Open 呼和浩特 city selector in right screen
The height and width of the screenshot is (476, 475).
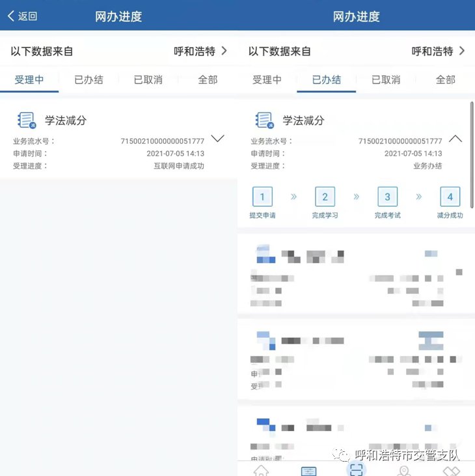(438, 51)
